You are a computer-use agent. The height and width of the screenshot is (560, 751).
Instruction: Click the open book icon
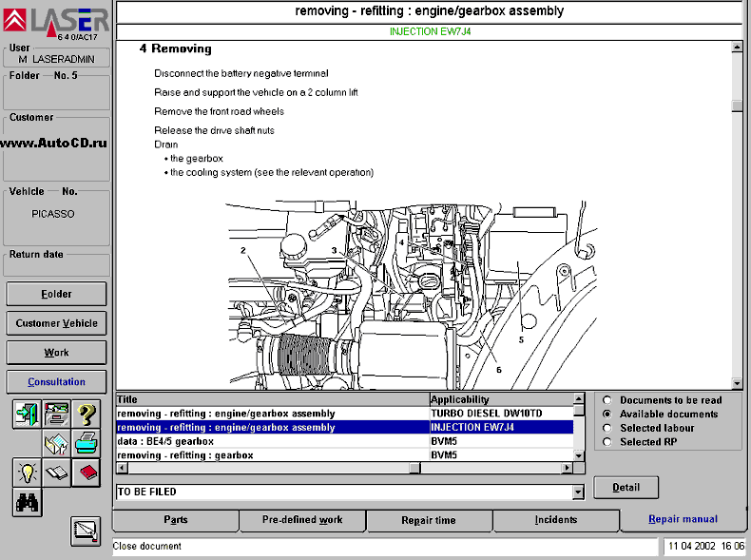point(56,473)
